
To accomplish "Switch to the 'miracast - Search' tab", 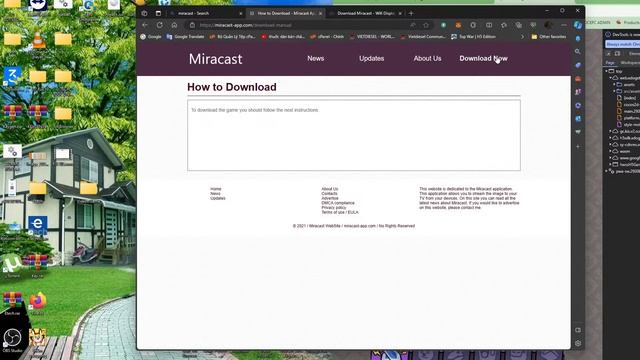I will [205, 13].
